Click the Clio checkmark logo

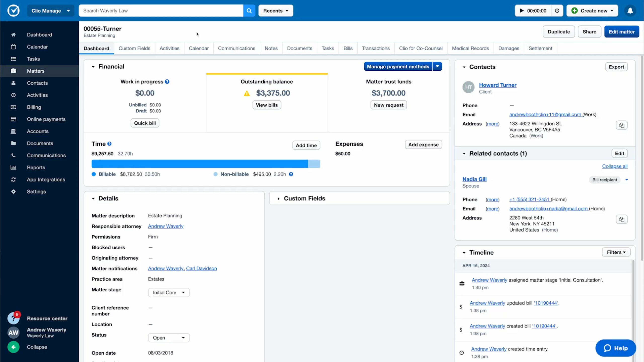(13, 11)
